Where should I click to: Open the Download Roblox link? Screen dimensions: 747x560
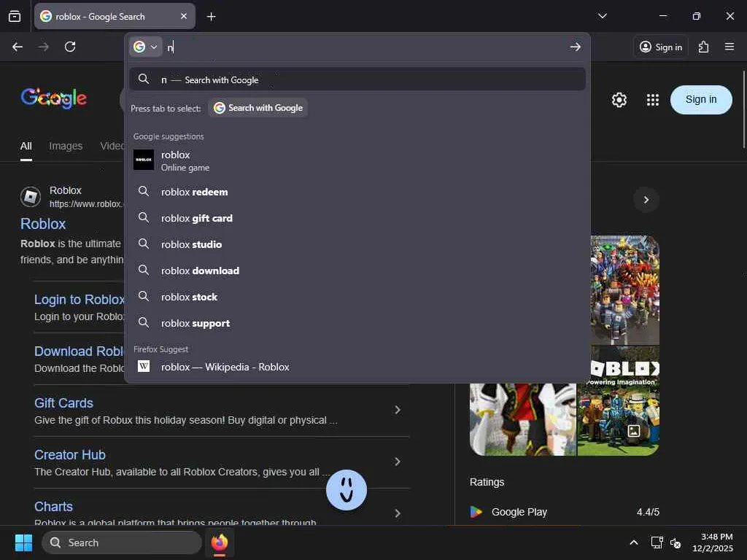coord(79,351)
